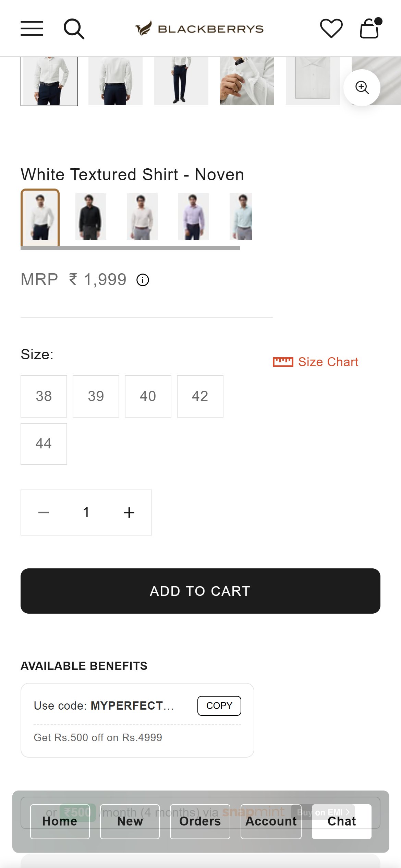The image size is (401, 868).
Task: Go to the Account tab
Action: tap(271, 821)
